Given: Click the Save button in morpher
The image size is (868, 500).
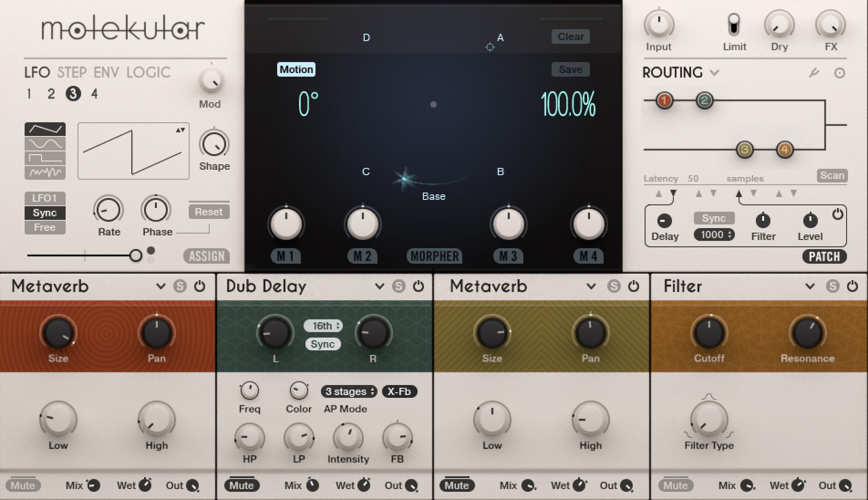Looking at the screenshot, I should (x=571, y=69).
